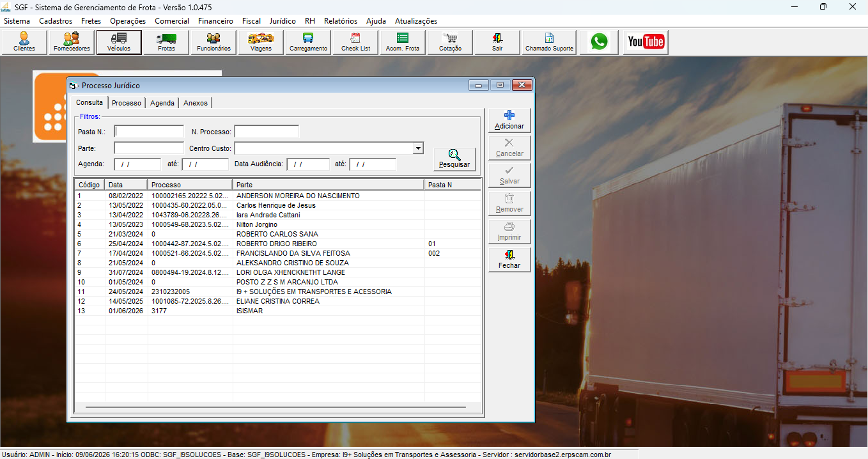Click the Pesquisar button
This screenshot has height=459, width=868.
[x=454, y=159]
